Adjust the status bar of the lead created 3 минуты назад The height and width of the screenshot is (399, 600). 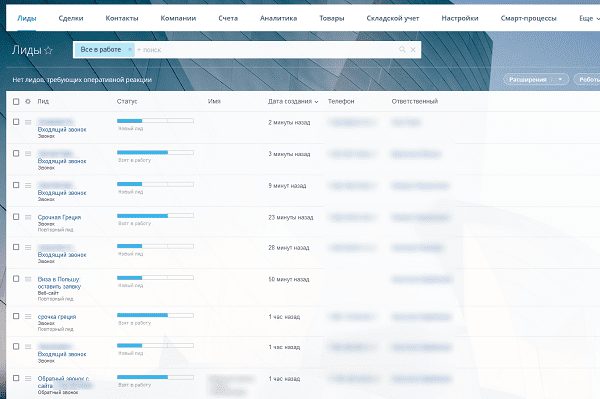[x=155, y=153]
